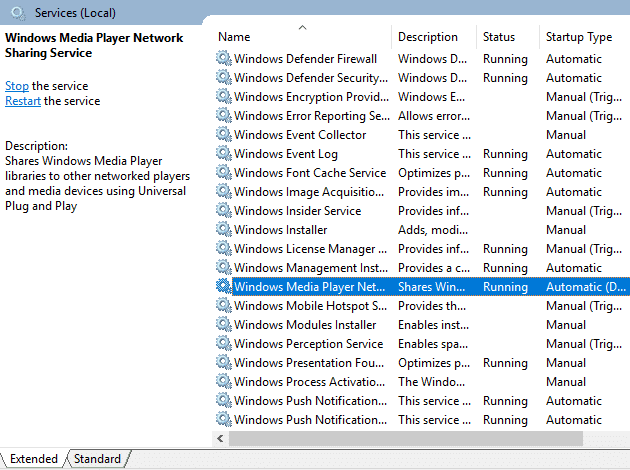
Task: Click the Windows Modules Installer gear icon
Action: tap(223, 325)
